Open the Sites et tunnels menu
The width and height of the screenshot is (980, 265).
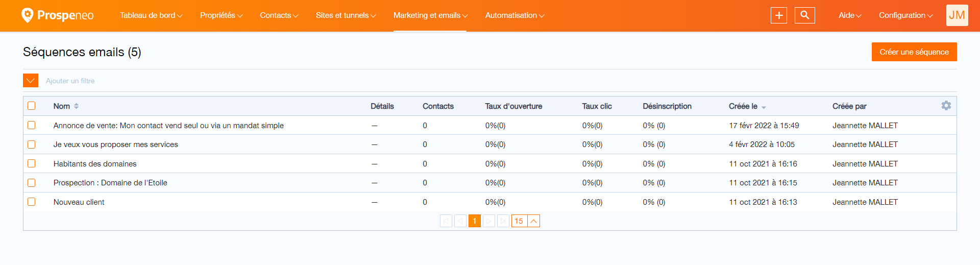pos(346,15)
